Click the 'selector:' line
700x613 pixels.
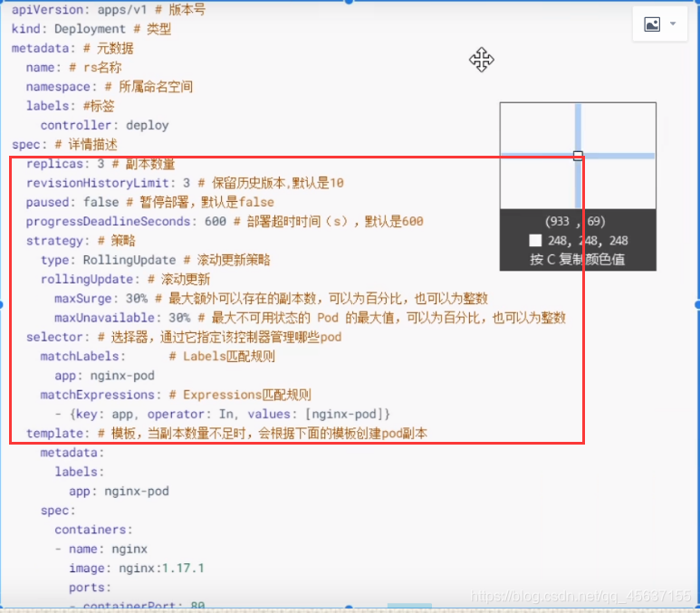(184, 337)
